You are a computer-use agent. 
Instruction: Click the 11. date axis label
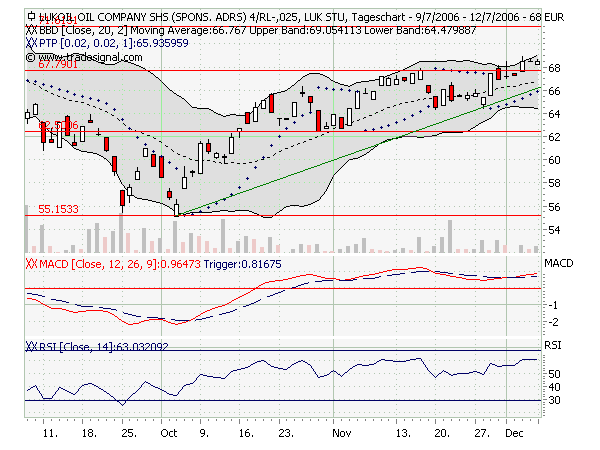[50, 433]
